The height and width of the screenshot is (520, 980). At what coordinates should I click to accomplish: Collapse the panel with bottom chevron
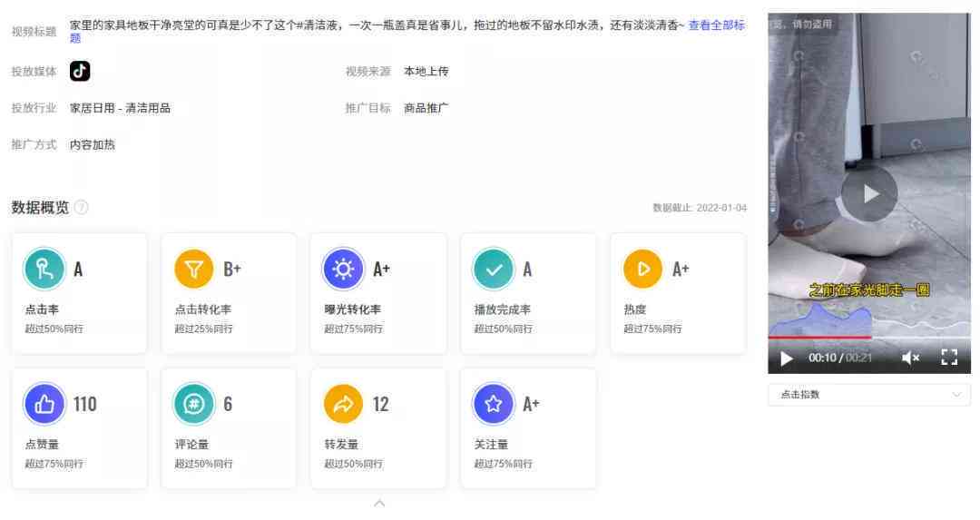(x=379, y=503)
